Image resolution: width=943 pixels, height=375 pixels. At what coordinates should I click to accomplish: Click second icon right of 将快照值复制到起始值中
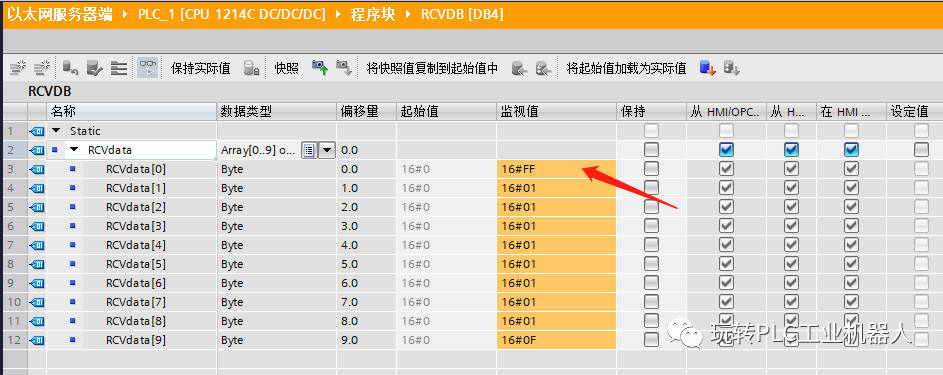[x=544, y=68]
